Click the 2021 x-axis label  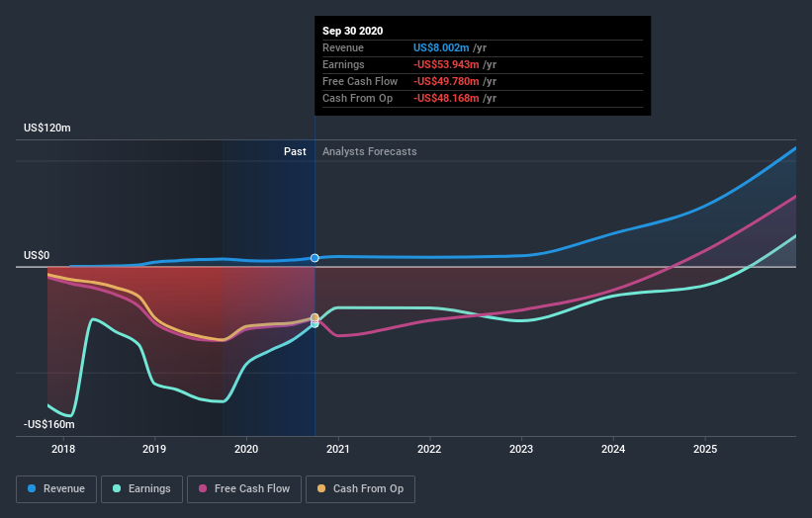click(337, 449)
